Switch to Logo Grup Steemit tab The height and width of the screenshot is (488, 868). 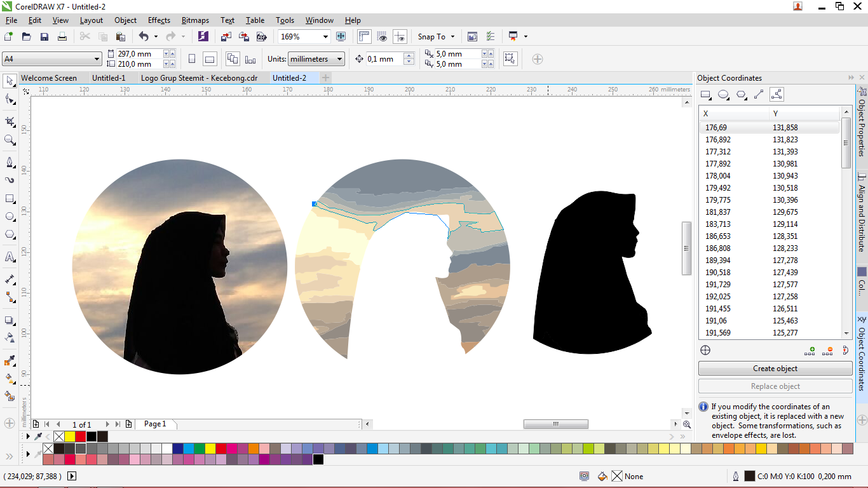coord(200,78)
